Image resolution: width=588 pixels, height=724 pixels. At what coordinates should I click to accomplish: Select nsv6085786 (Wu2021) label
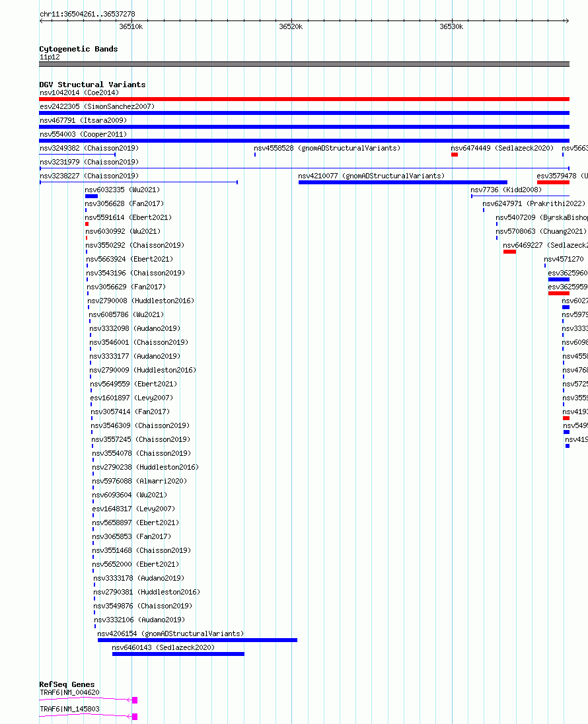[x=127, y=314]
